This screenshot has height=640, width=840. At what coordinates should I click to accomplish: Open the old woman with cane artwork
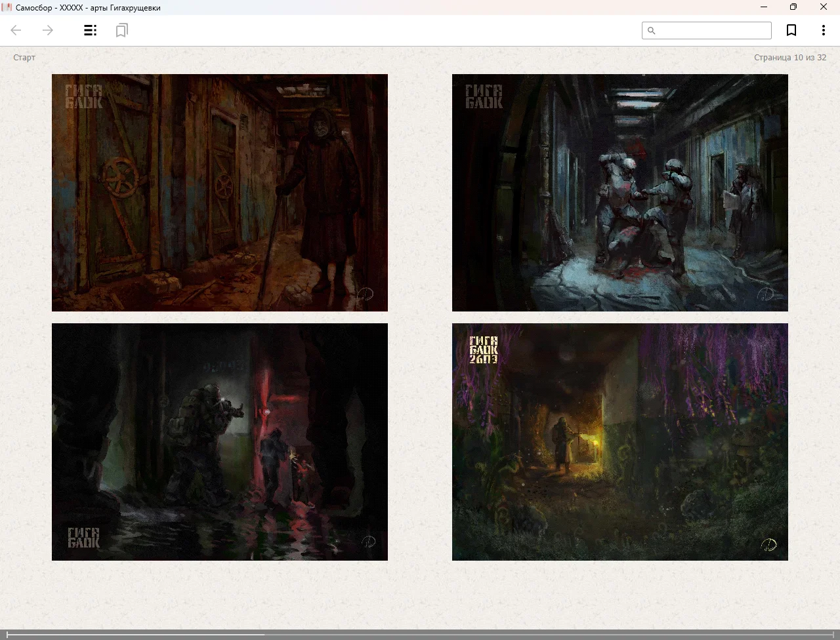pos(220,192)
